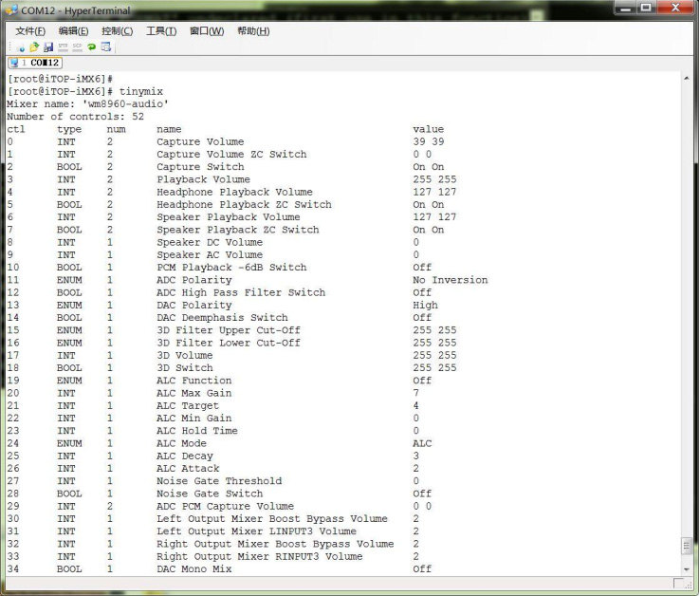Open the 编辑(E) menu
The image size is (700, 596).
coord(73,31)
